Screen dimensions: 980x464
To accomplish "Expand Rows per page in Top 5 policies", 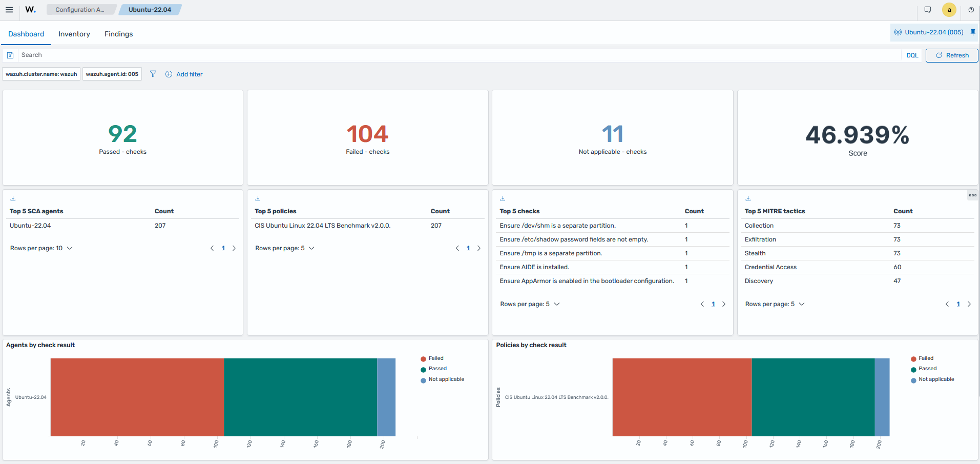I will [x=285, y=248].
